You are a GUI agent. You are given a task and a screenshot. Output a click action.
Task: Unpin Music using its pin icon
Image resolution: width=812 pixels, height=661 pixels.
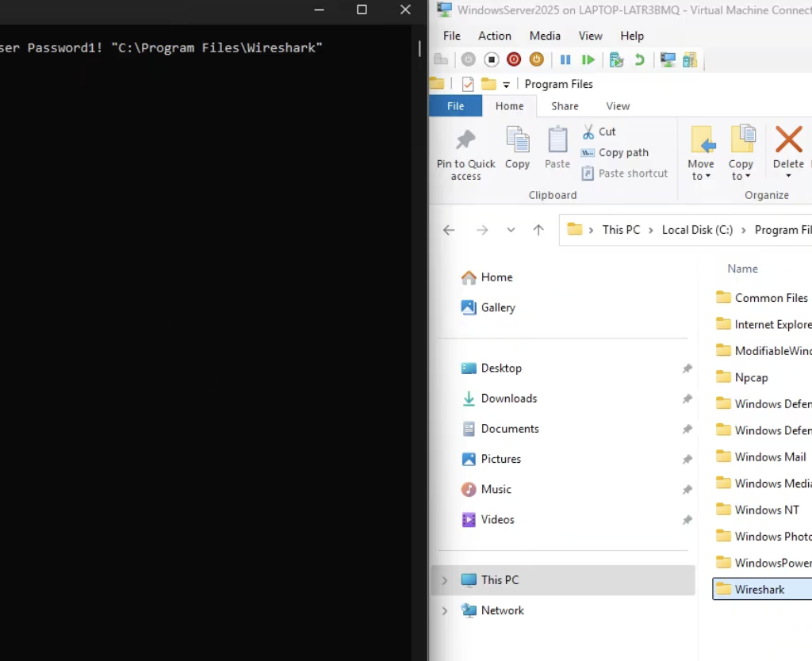[688, 489]
